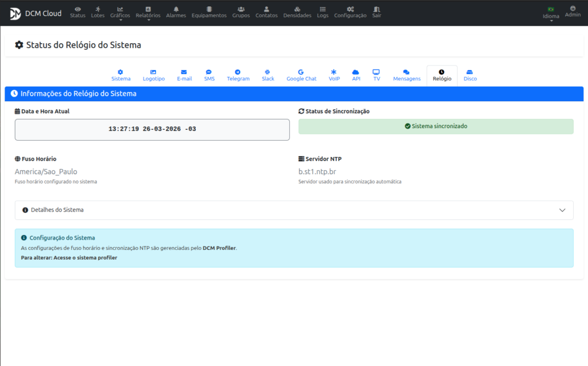This screenshot has width=588, height=366.
Task: Expand the Detalhes do Sistema section
Action: click(x=294, y=210)
